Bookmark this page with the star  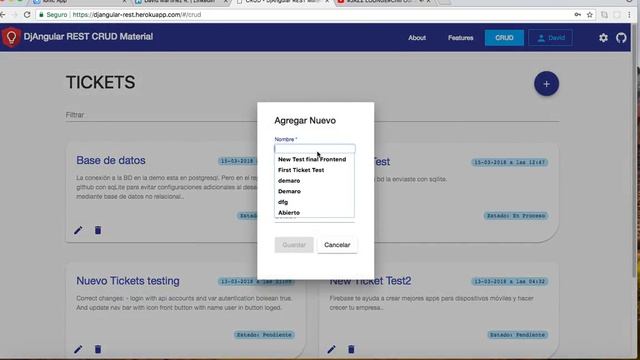click(590, 15)
